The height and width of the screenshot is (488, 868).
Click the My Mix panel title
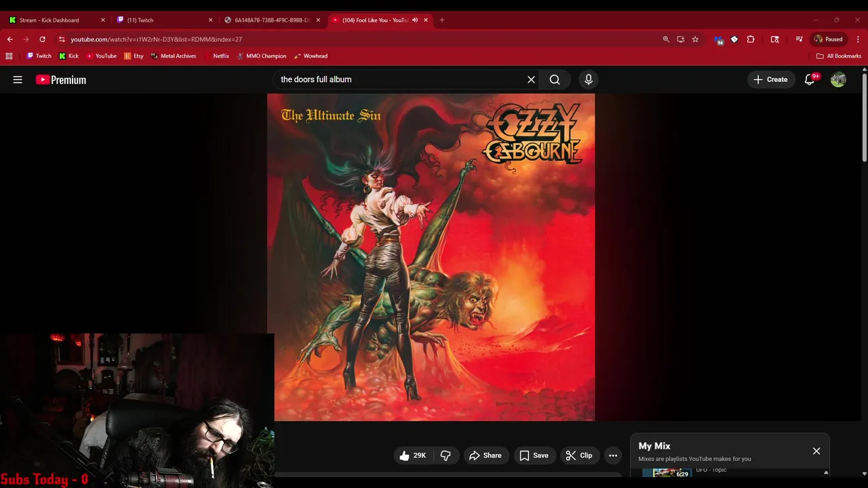click(x=654, y=446)
